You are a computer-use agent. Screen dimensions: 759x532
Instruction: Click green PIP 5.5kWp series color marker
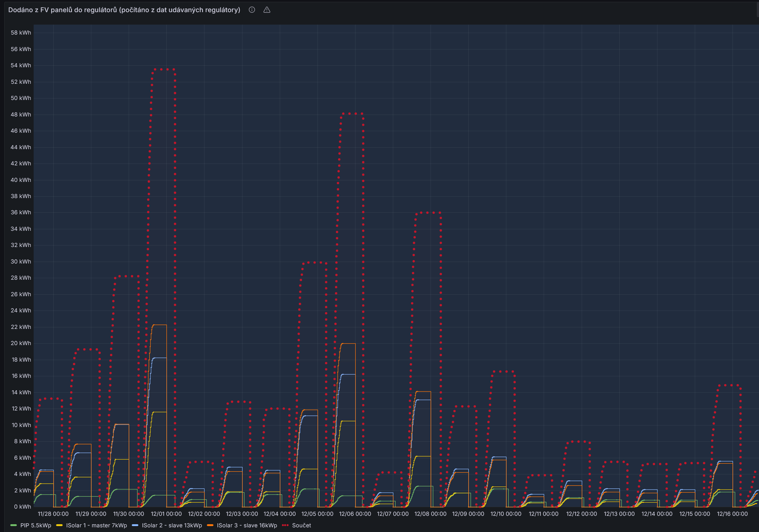[14, 525]
